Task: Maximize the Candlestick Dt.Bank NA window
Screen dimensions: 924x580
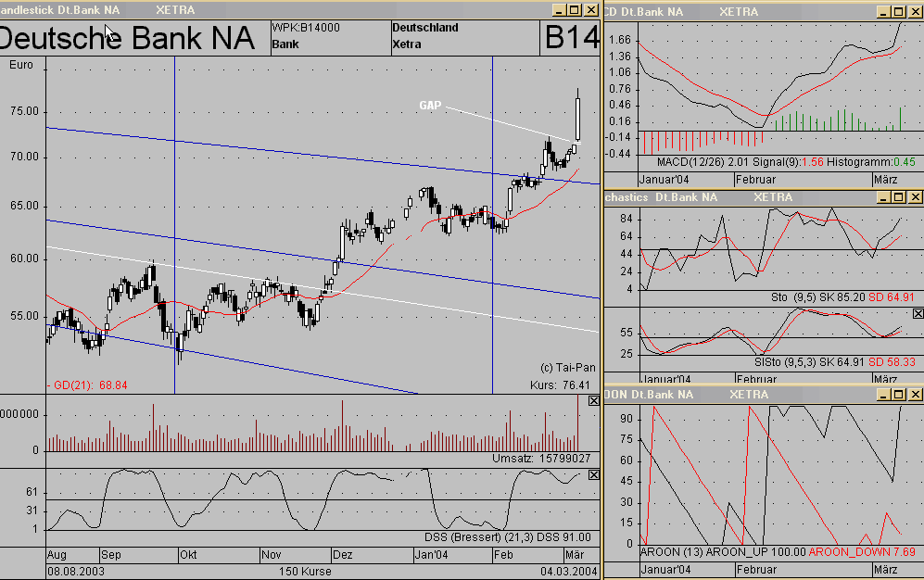Action: pyautogui.click(x=575, y=10)
